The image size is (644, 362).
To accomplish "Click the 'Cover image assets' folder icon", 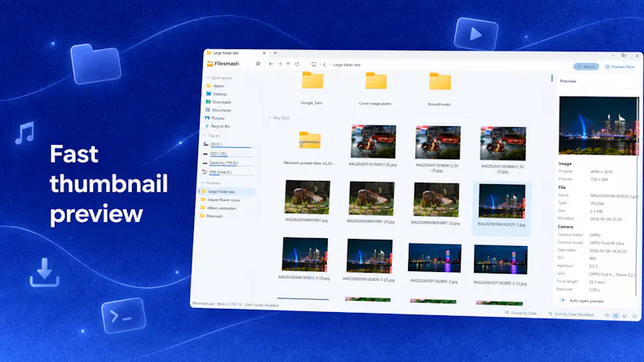I will pyautogui.click(x=376, y=81).
